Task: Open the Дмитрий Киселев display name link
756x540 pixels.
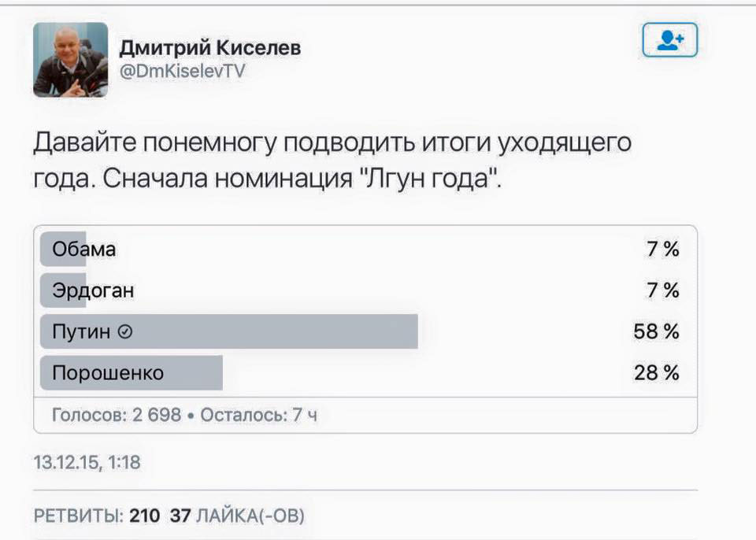Action: 209,49
